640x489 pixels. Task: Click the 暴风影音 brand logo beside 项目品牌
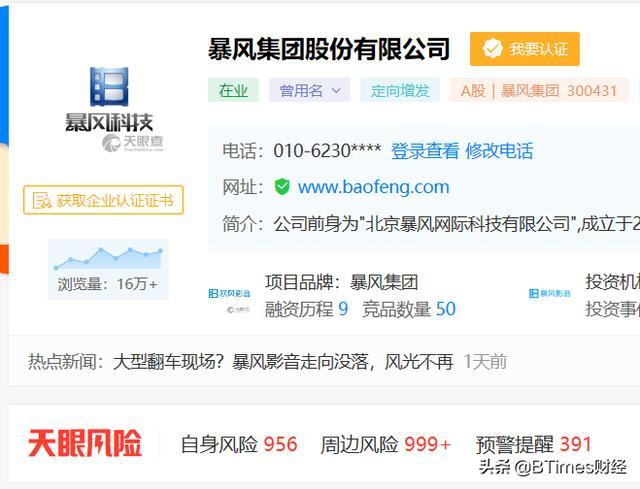tap(229, 293)
